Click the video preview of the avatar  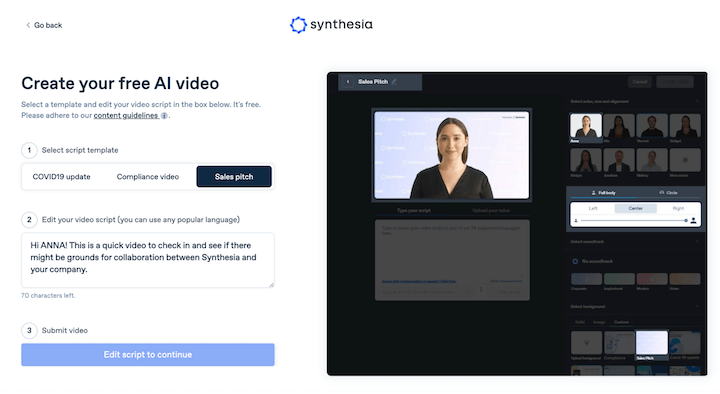click(451, 155)
